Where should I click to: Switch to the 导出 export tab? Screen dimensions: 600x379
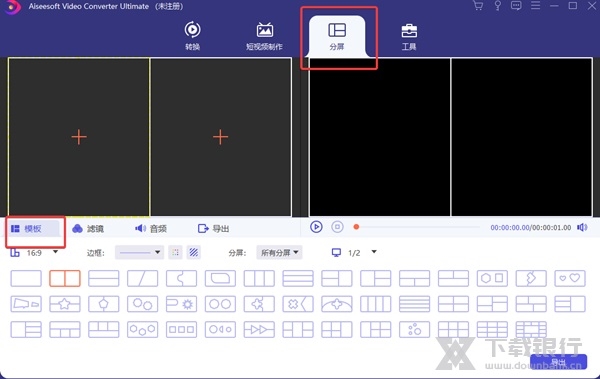[x=213, y=229]
